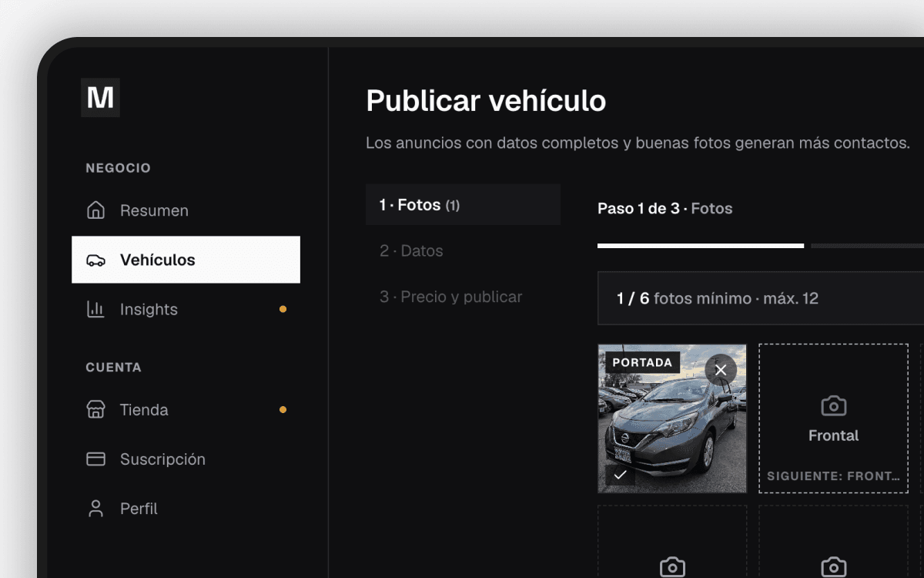Open the gray Nissan cover thumbnail
The height and width of the screenshot is (578, 924).
click(672, 418)
